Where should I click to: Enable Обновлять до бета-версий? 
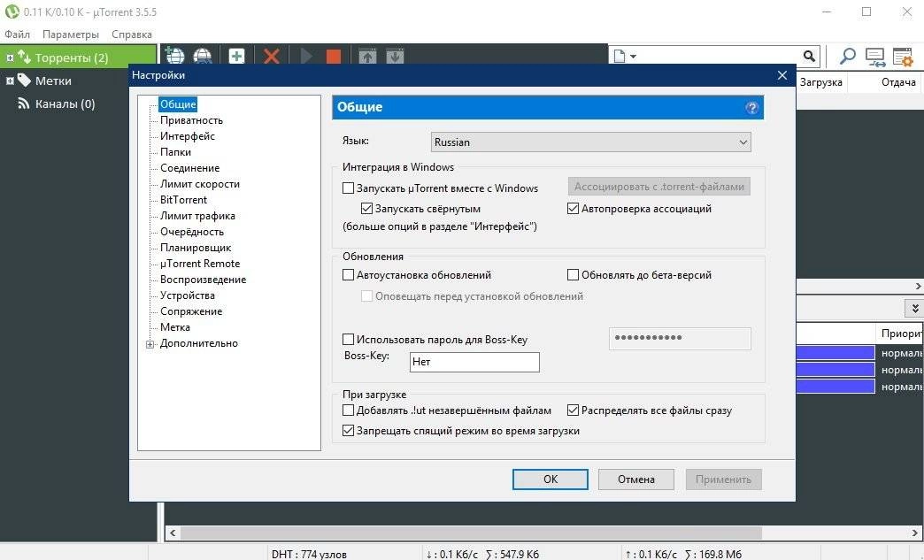click(573, 275)
